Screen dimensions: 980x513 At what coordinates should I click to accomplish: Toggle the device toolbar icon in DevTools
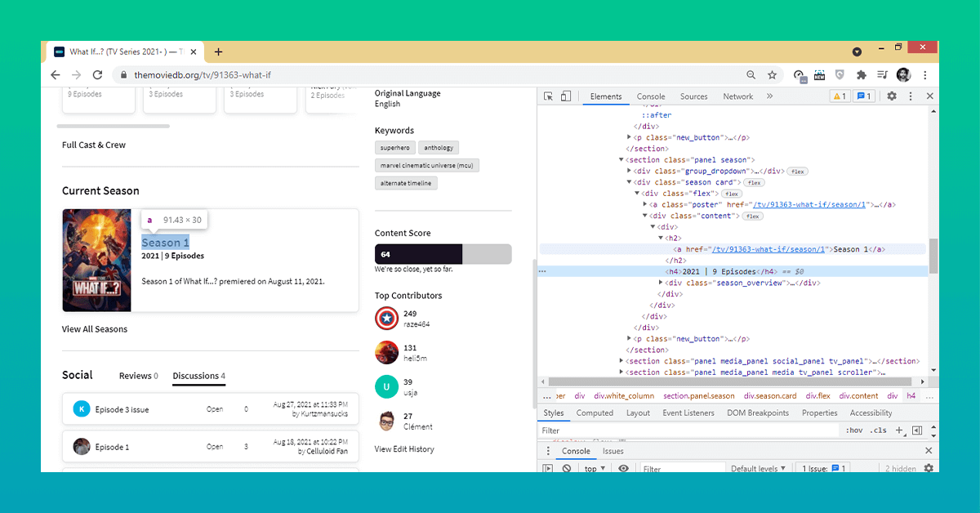pos(565,96)
